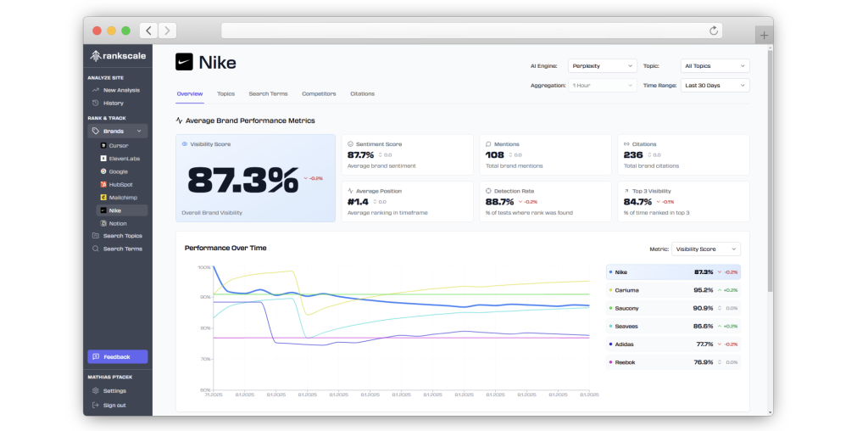Viewport: 868px width, 431px height.
Task: Open the Time Range Last 30 Days dropdown
Action: pos(715,86)
